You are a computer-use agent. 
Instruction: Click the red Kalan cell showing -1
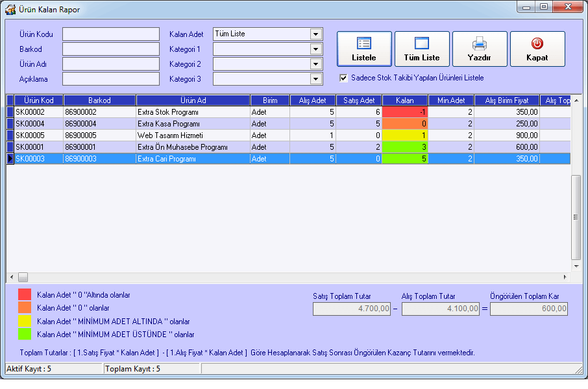[405, 112]
